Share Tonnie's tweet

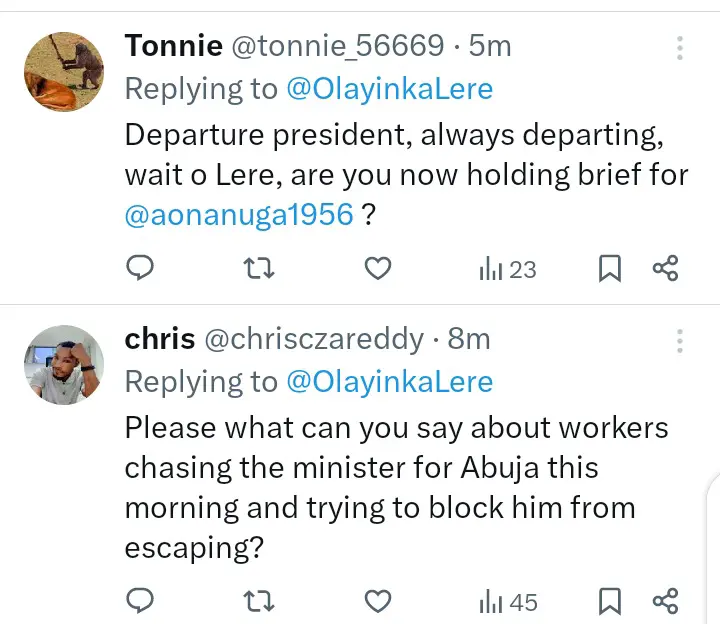click(665, 268)
